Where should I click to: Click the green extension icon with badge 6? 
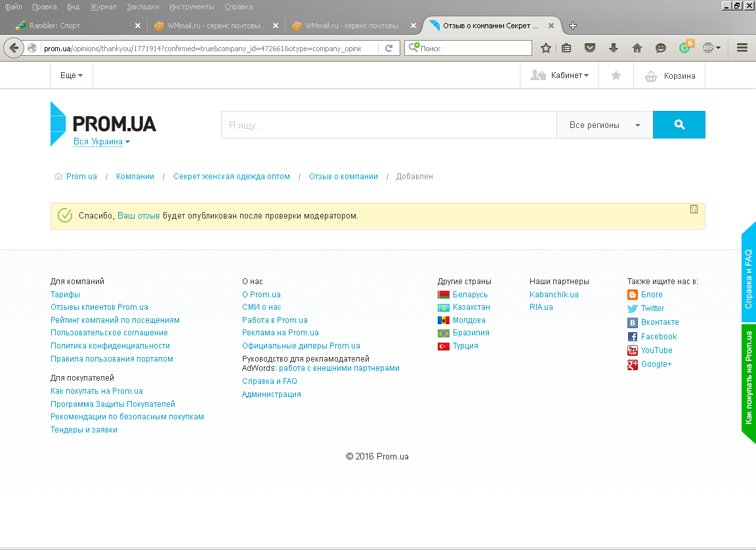tap(686, 47)
